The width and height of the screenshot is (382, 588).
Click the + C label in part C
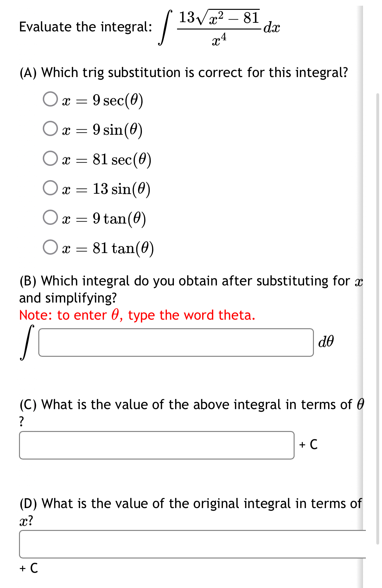pyautogui.click(x=309, y=445)
